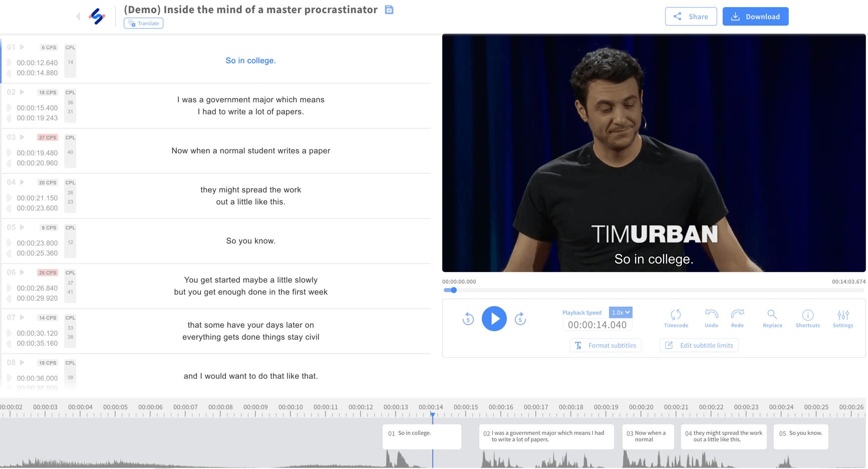
Task: Click the video preview frame
Action: pyautogui.click(x=654, y=153)
